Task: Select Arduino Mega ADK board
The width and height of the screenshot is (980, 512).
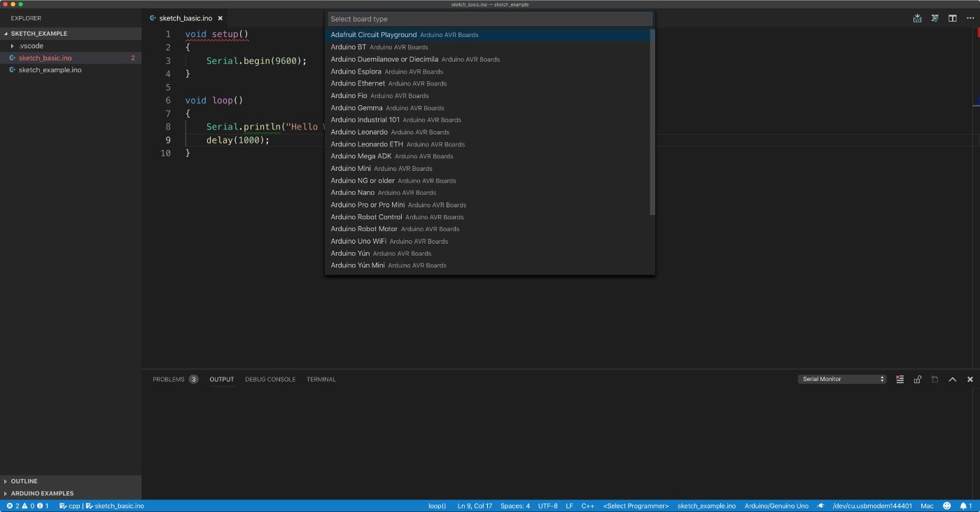Action: point(488,156)
